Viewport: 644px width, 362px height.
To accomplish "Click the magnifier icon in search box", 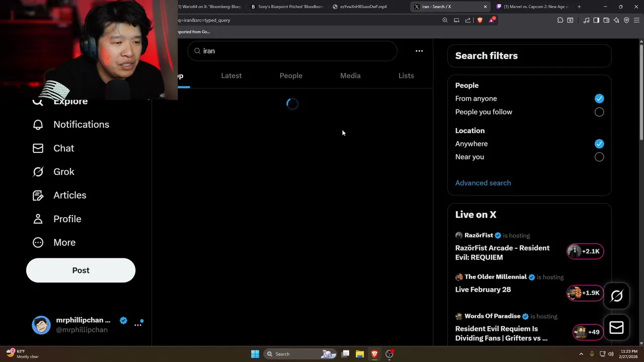I will coord(197,51).
